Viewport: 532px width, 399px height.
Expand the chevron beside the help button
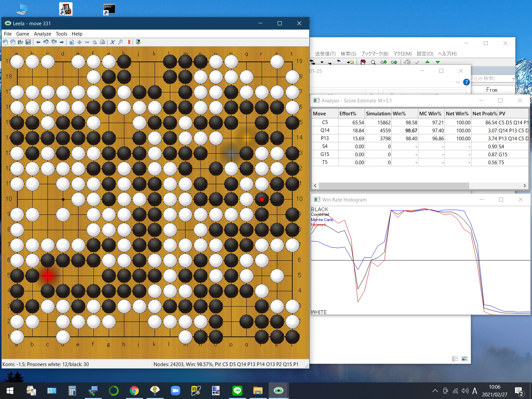[x=458, y=82]
